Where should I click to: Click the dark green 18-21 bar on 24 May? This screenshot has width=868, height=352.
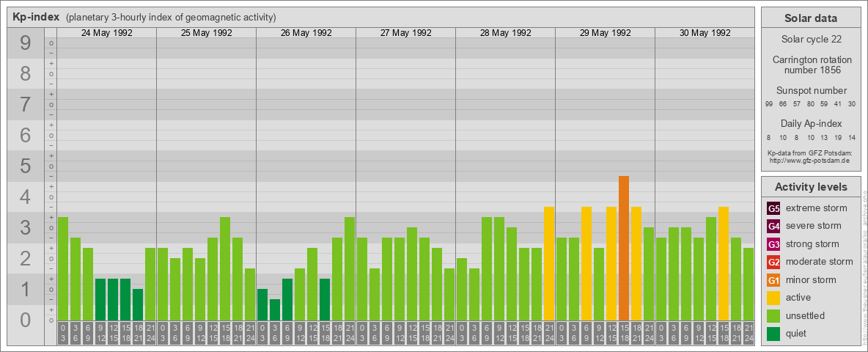coord(138,305)
